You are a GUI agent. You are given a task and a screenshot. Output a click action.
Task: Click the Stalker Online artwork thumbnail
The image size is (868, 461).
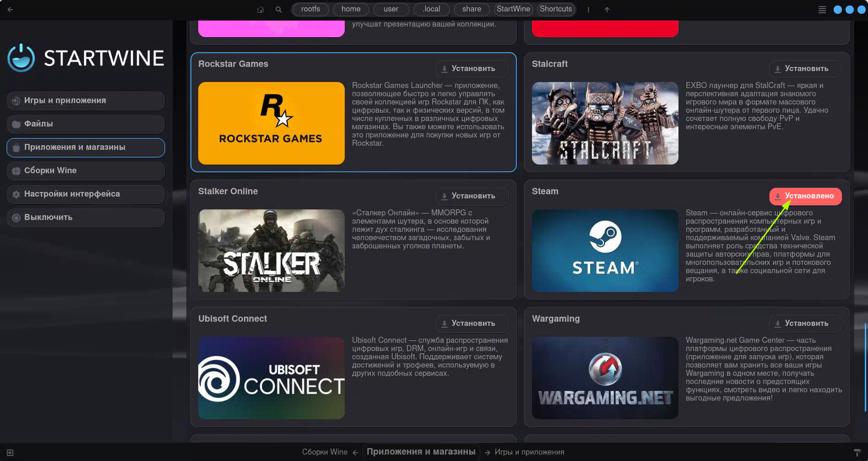click(x=271, y=251)
